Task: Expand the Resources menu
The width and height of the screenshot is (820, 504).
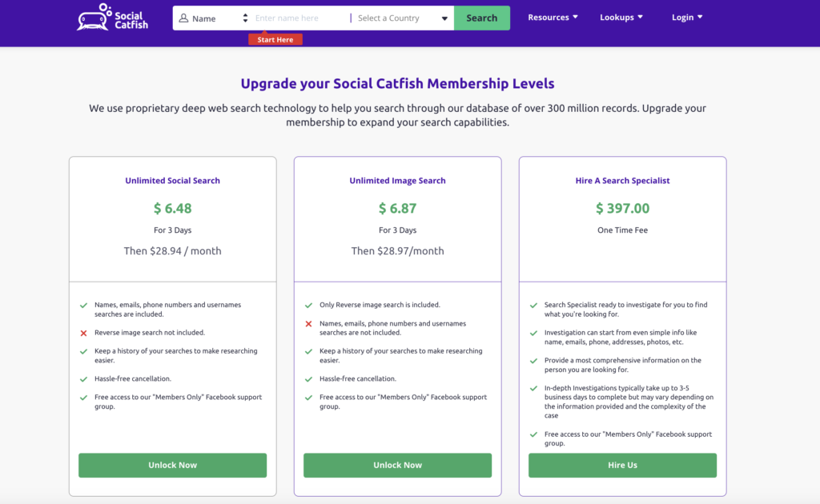Action: 553,17
